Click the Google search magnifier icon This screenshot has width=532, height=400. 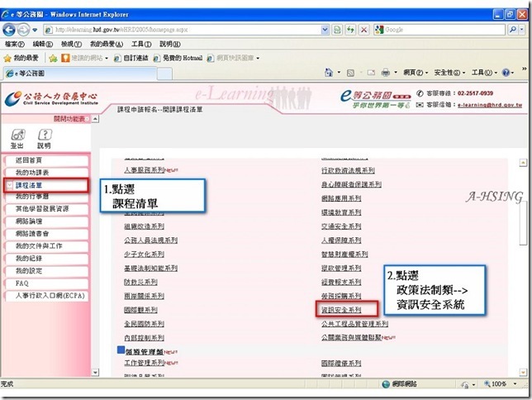(513, 30)
